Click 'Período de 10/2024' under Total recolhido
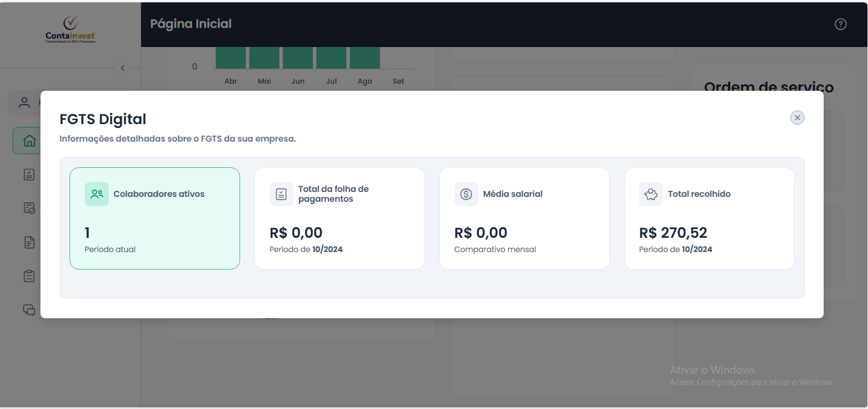Image resolution: width=868 pixels, height=409 pixels. tap(675, 249)
